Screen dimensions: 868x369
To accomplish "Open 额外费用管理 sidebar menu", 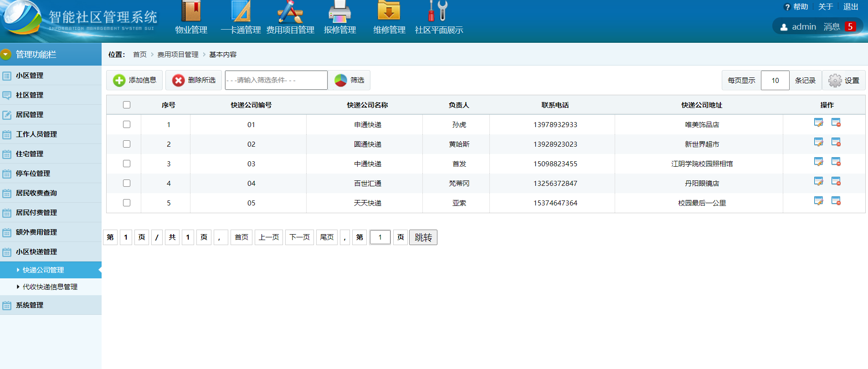I will tap(51, 232).
